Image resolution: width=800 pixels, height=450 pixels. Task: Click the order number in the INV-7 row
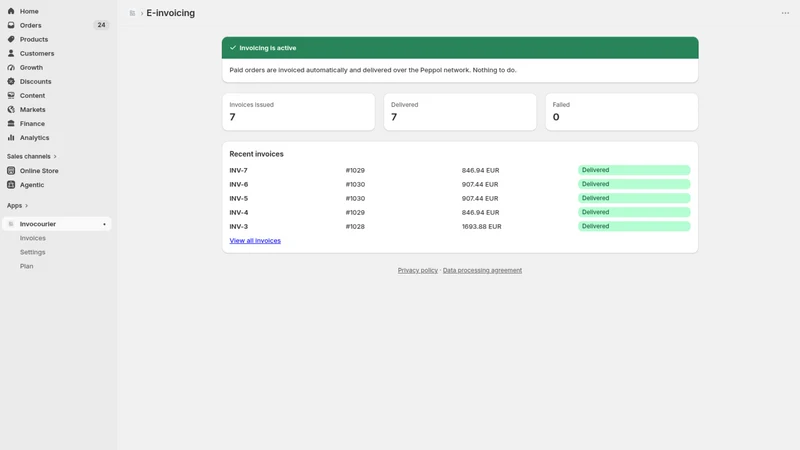point(355,170)
